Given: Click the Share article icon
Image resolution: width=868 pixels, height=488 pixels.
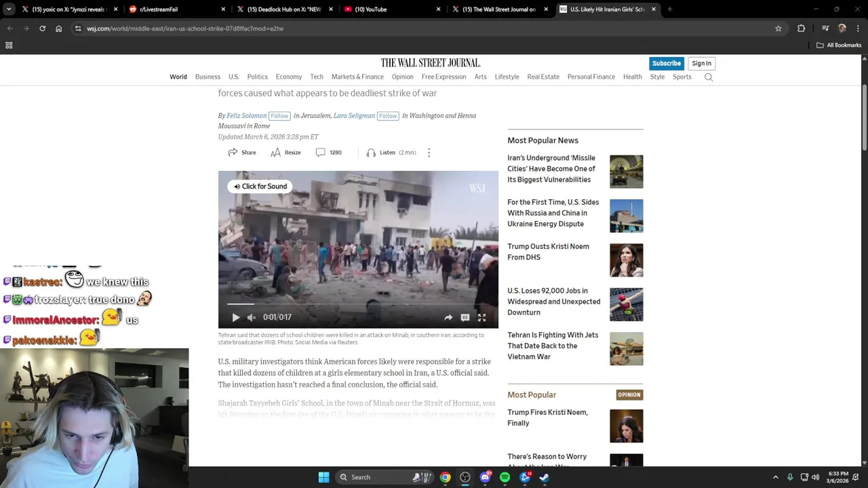Looking at the screenshot, I should point(241,152).
